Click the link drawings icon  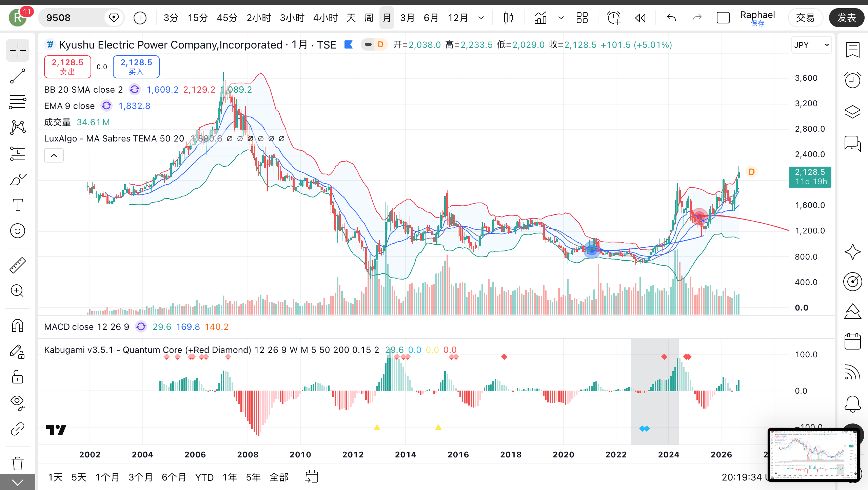[x=18, y=429]
